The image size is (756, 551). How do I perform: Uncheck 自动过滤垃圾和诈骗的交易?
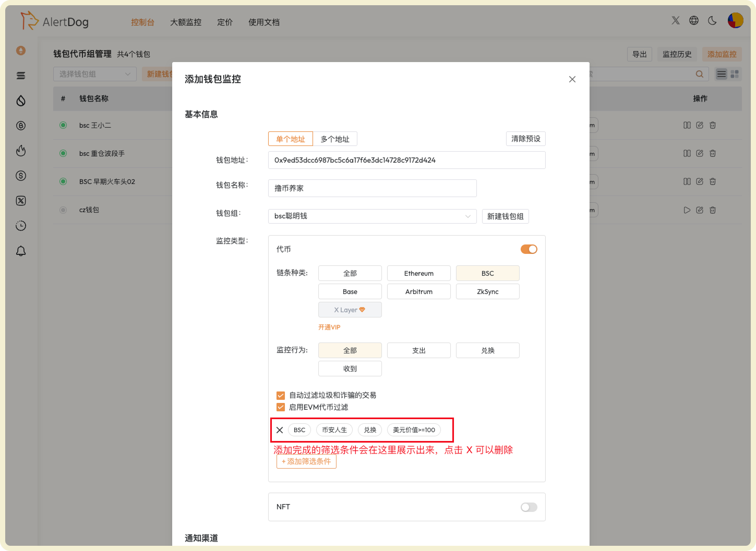281,395
